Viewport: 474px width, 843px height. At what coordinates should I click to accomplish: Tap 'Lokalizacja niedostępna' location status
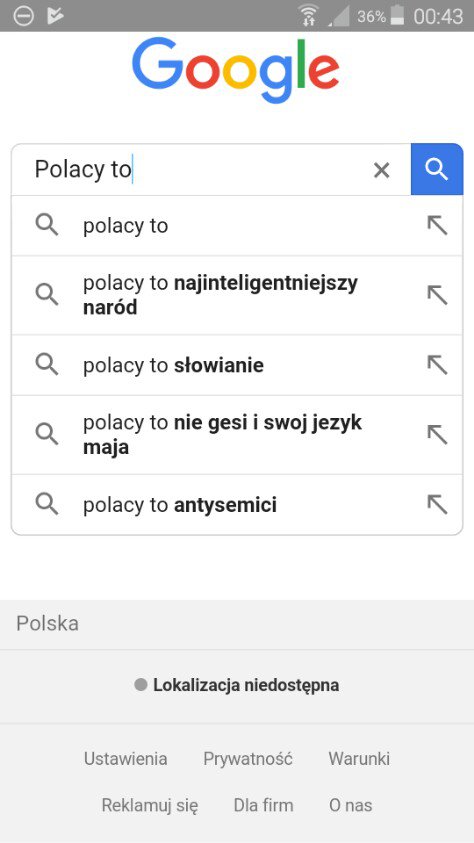(237, 685)
